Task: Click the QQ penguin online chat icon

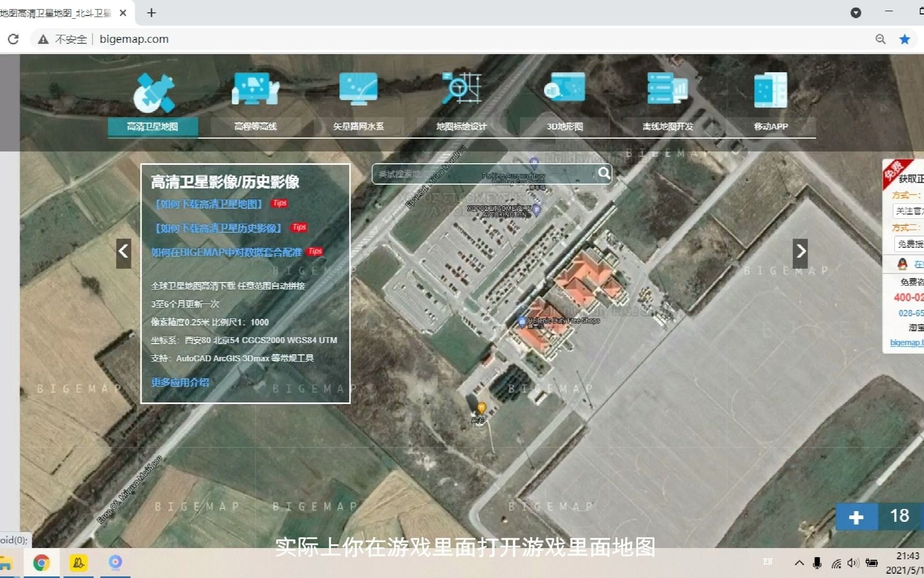Action: click(x=902, y=264)
